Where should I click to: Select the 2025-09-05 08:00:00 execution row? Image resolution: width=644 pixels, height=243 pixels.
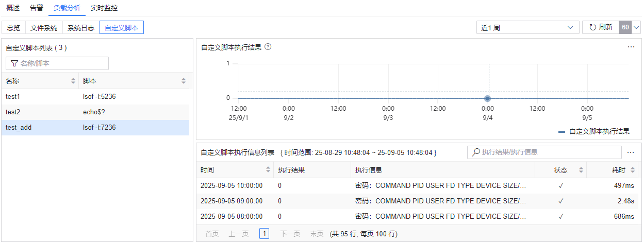(418, 216)
